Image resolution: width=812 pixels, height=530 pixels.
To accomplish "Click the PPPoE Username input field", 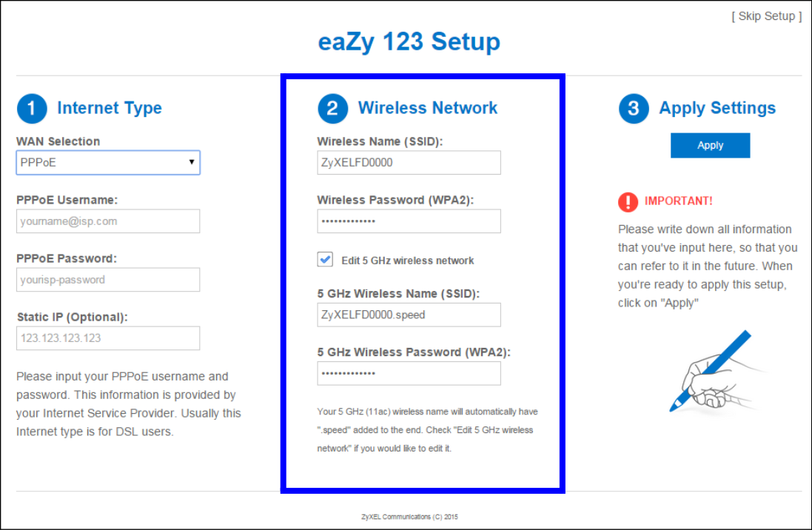I will 107,221.
